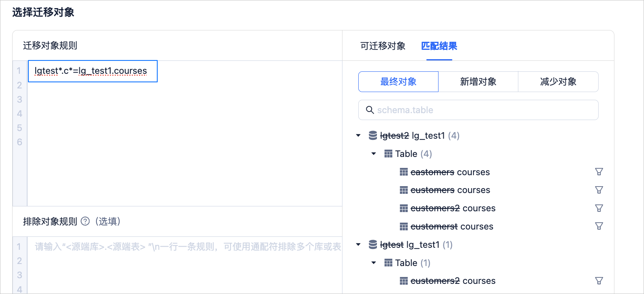
Task: Collapse the lgtest2 lg_test1 (4) database node
Action: (358, 135)
